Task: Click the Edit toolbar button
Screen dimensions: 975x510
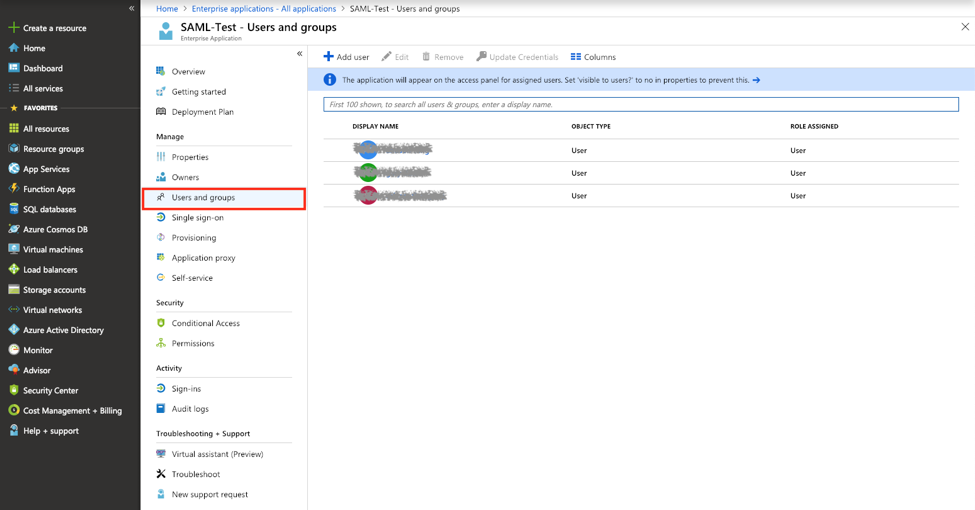Action: [395, 57]
